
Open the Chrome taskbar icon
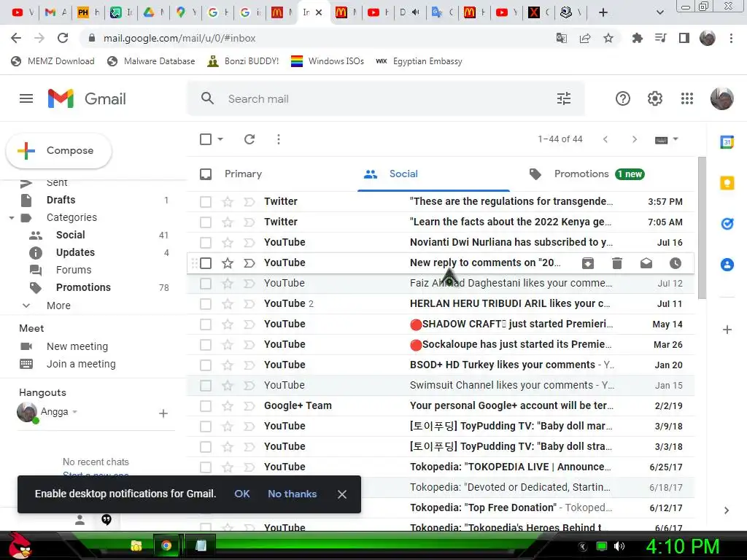click(166, 545)
